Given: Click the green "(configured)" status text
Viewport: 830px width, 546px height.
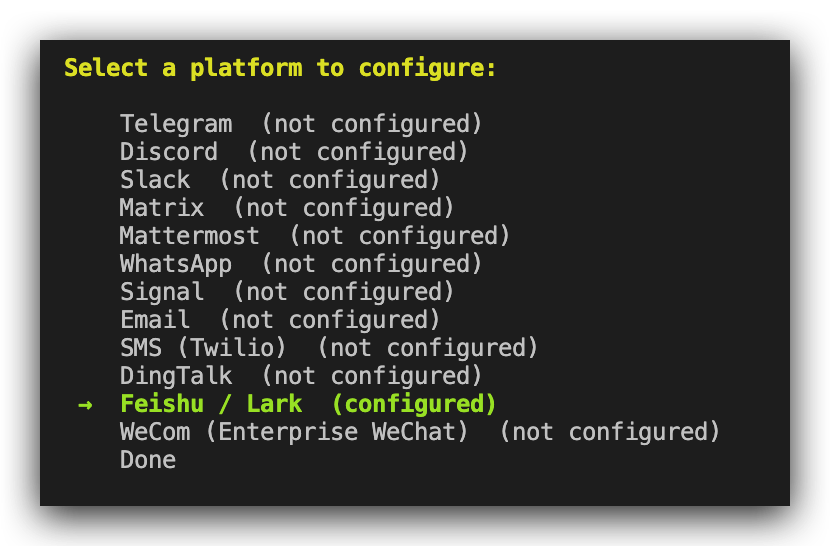Looking at the screenshot, I should [x=414, y=404].
